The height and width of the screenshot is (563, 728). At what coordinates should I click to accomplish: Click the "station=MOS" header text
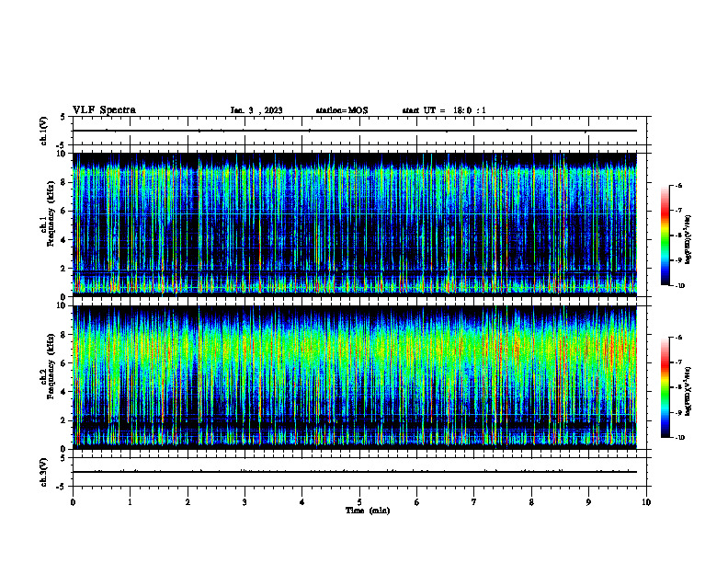(x=342, y=110)
